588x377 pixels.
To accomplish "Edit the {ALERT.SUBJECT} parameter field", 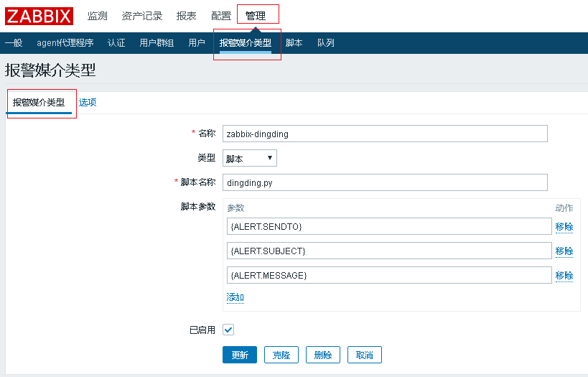I will [x=389, y=251].
